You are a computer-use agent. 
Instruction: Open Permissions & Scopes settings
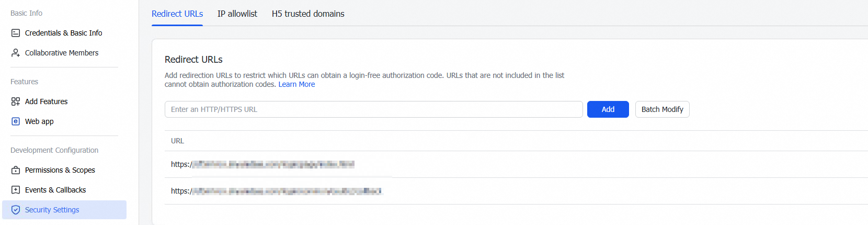click(x=60, y=170)
